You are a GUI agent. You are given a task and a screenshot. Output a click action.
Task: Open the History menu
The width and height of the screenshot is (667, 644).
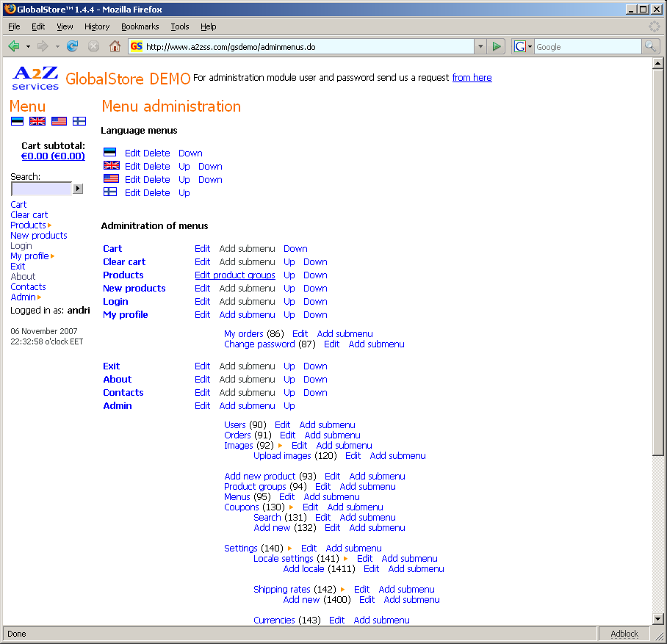(x=97, y=26)
